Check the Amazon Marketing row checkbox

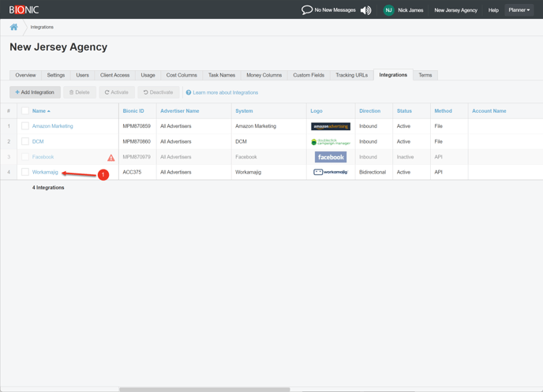point(25,126)
